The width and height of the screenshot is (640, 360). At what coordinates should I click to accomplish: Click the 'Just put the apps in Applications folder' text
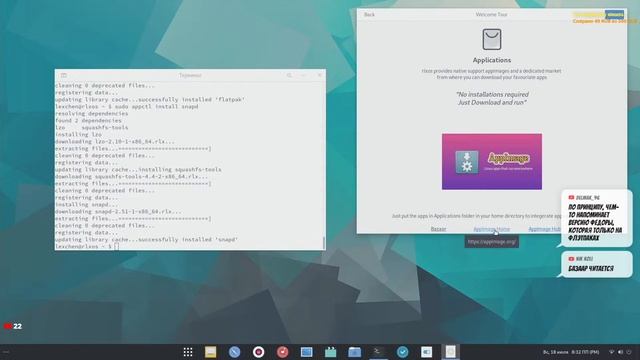[476, 216]
